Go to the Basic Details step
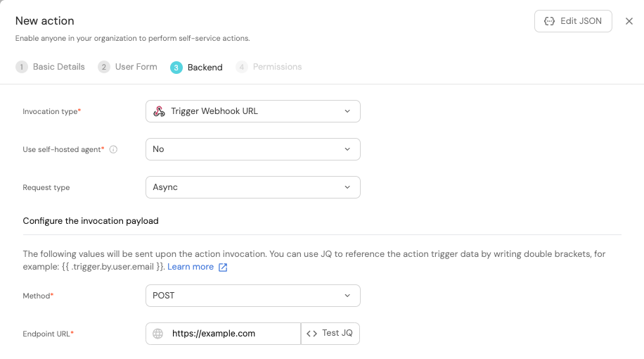This screenshot has height=359, width=644. coord(58,67)
